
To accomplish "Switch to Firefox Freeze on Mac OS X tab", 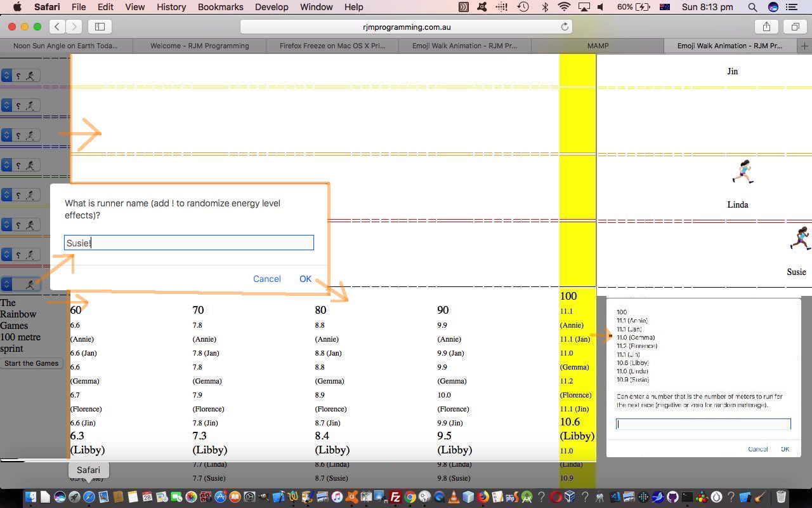I will coord(332,46).
